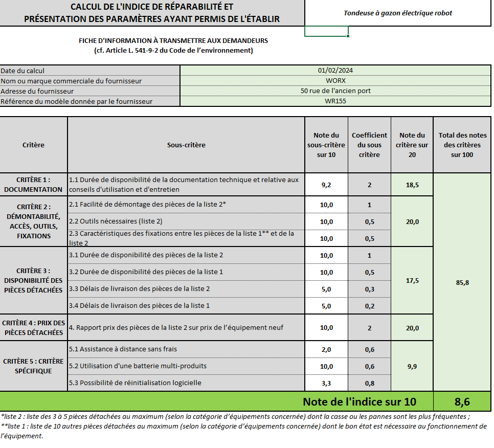Click "5.1 Assistance à distance sans frais"
This screenshot has height=448, width=494.
tap(186, 349)
